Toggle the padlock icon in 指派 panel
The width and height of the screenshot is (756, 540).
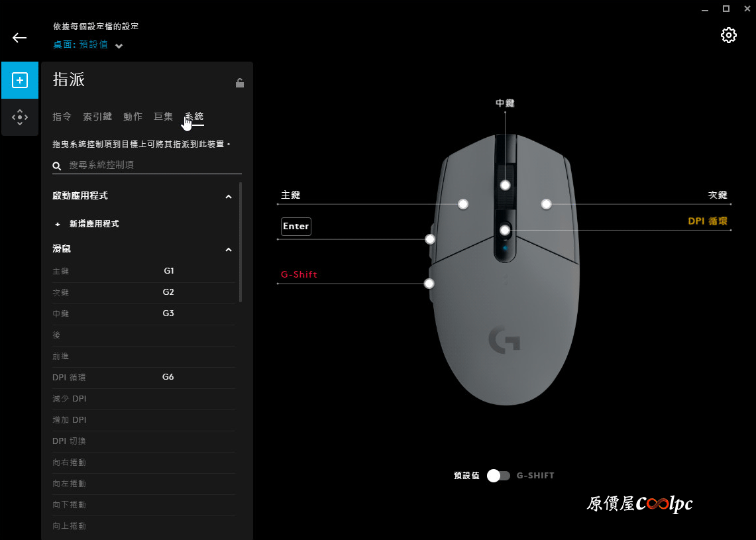click(x=240, y=83)
